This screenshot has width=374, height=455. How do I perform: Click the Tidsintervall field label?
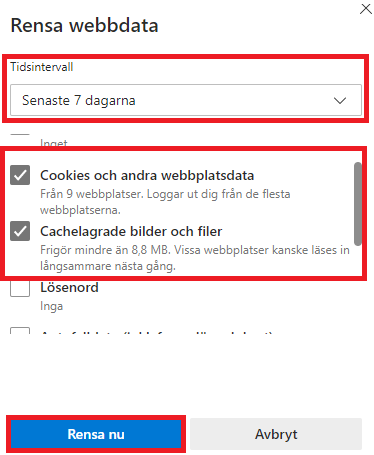point(42,67)
